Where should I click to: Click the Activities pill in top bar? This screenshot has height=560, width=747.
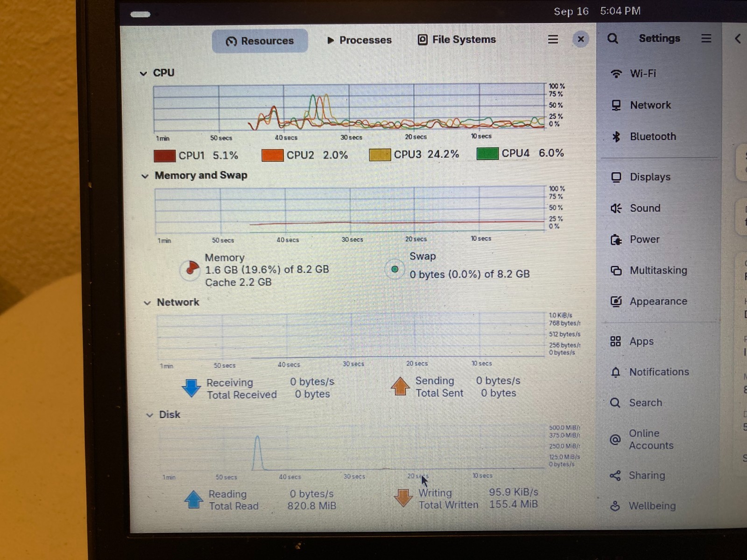click(x=140, y=14)
